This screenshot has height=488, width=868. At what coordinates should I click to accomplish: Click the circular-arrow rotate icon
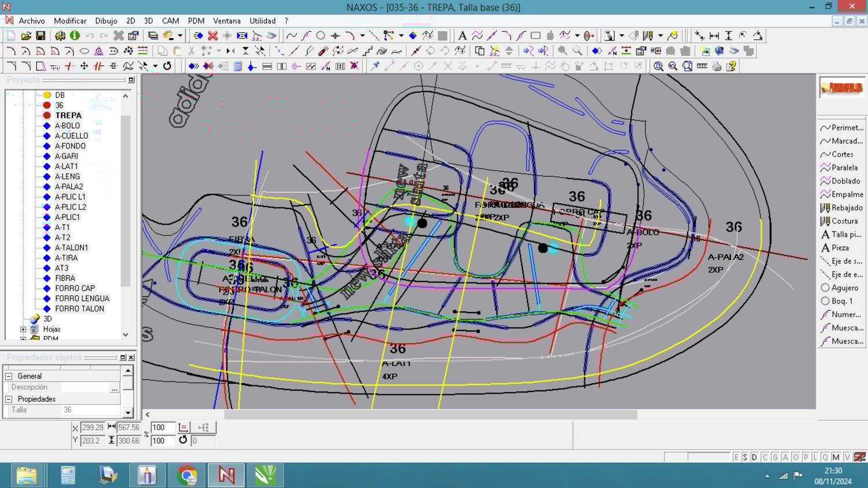coord(167,66)
